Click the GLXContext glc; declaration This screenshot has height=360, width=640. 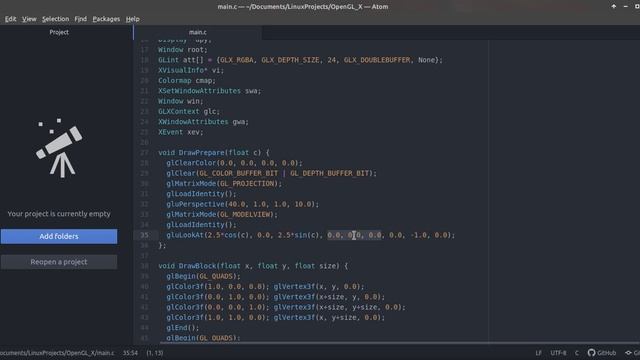pyautogui.click(x=189, y=111)
